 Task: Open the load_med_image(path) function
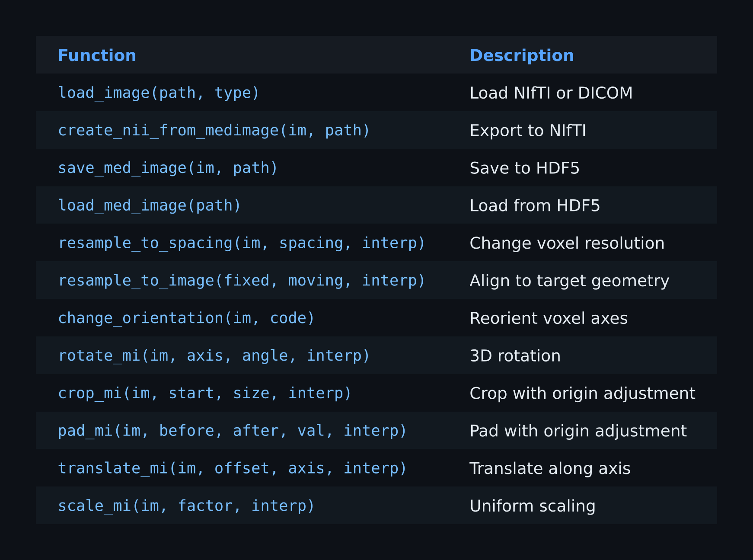tap(149, 206)
